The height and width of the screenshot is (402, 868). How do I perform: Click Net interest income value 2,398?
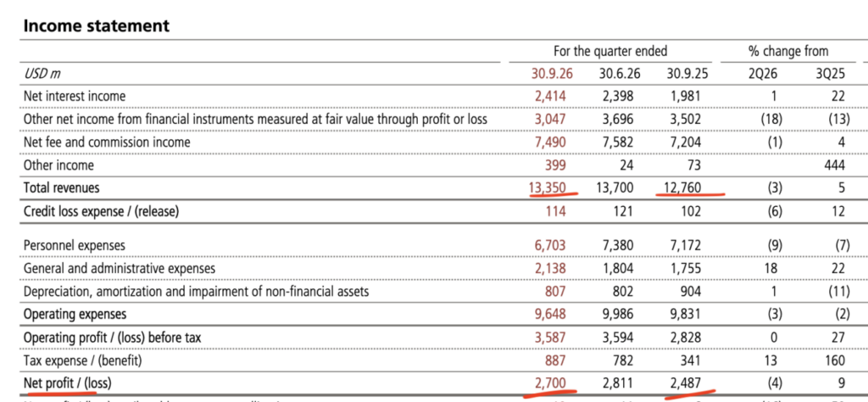618,96
